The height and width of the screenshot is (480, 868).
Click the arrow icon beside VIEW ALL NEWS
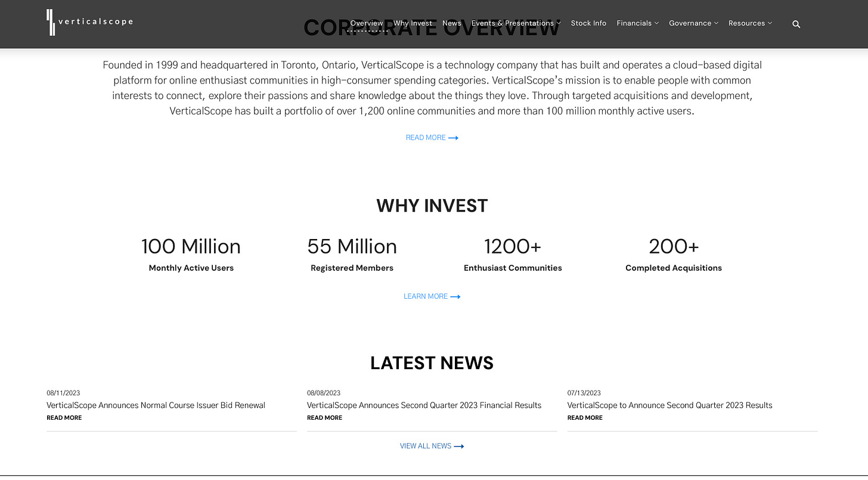[x=458, y=446]
